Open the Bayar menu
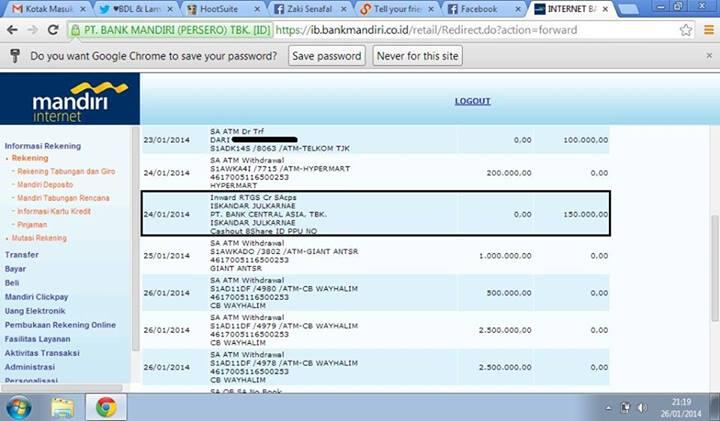The image size is (720, 421). click(x=15, y=269)
